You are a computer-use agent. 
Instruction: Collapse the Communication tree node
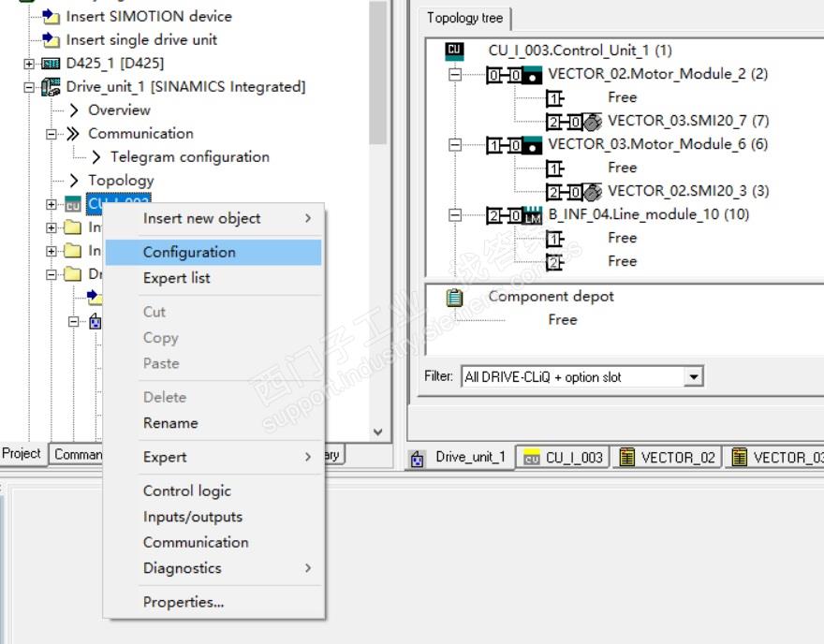(51, 134)
